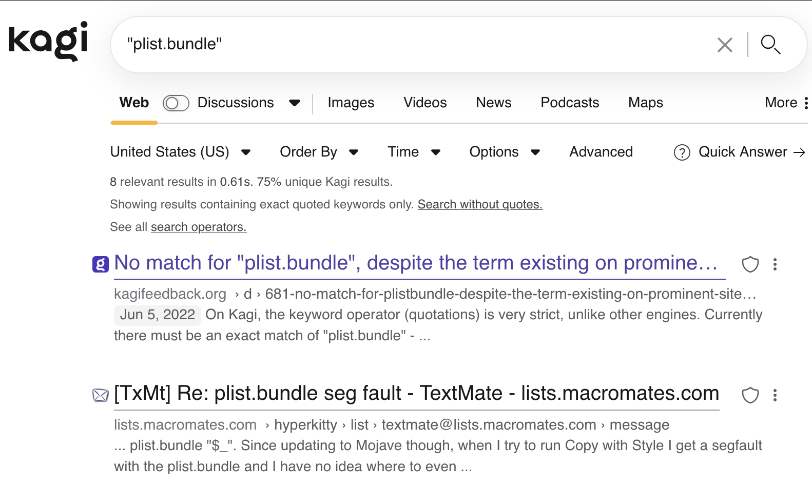The image size is (812, 504).
Task: Toggle the Discussions switch
Action: (176, 103)
